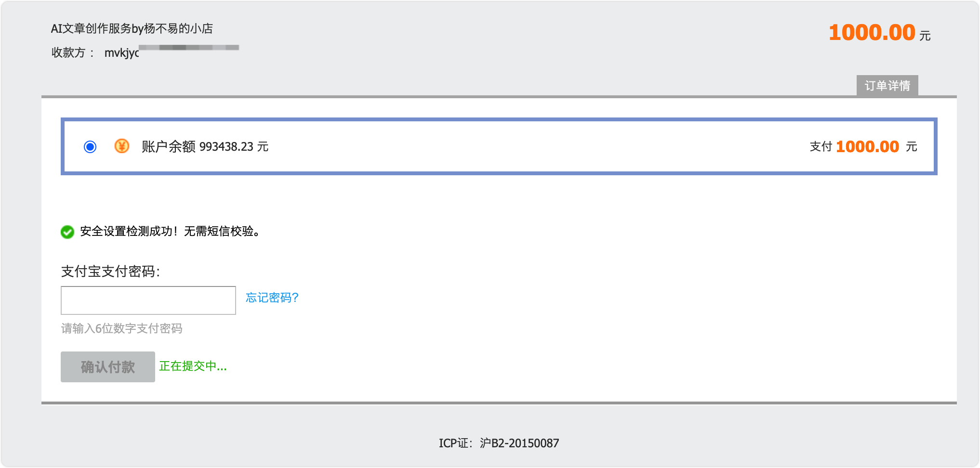Click the 账户余额 993438.23 元 label
Viewport: 980px width, 468px height.
[205, 146]
